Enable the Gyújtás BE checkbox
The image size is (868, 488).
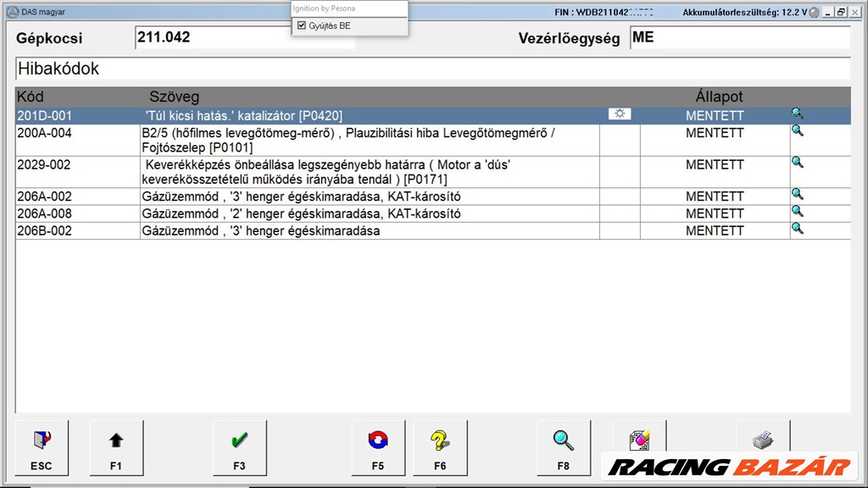[302, 25]
